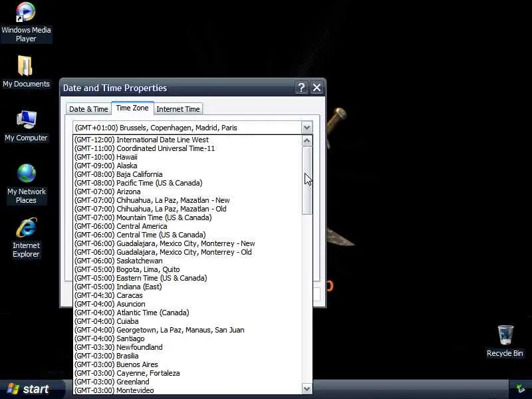Choose Guadalajara, Mexico City, Monterrey - Old
The height and width of the screenshot is (399, 532).
coord(188,252)
